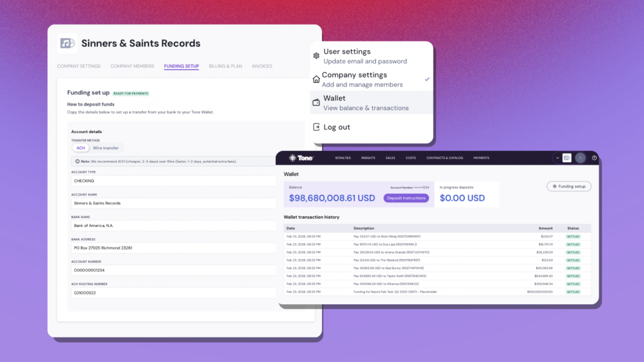Click the Log out door icon
Screen dimensions: 644x362
[316, 127]
